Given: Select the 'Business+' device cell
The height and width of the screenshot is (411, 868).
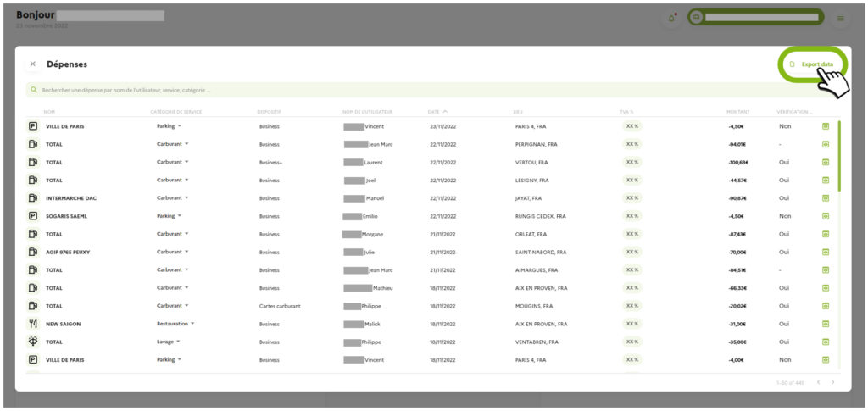Looking at the screenshot, I should 270,163.
